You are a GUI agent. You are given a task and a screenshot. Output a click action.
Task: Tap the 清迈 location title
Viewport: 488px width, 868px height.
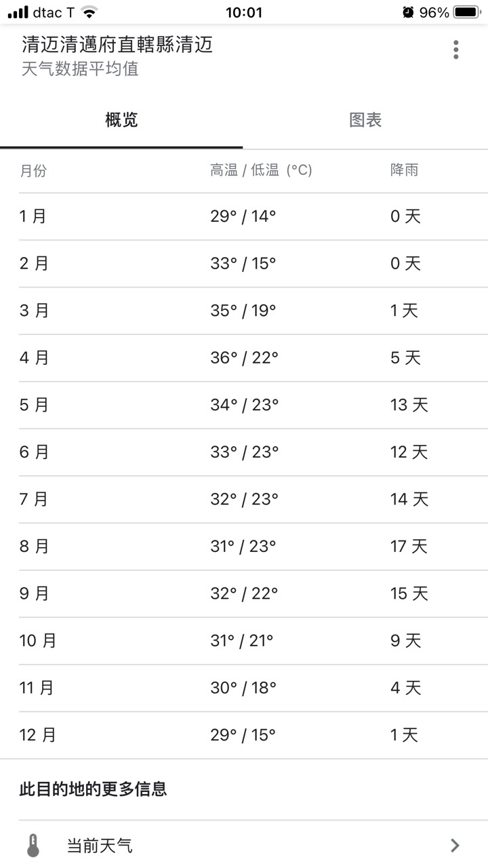point(117,45)
